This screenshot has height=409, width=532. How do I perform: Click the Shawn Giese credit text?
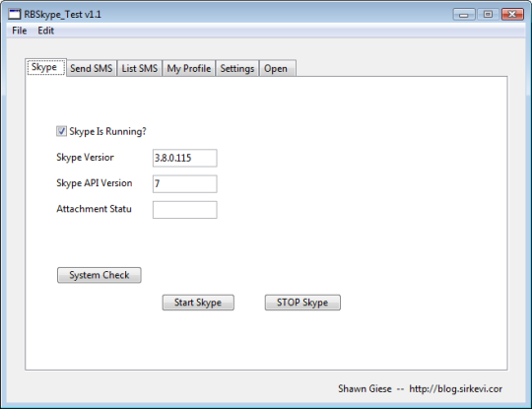(x=365, y=388)
